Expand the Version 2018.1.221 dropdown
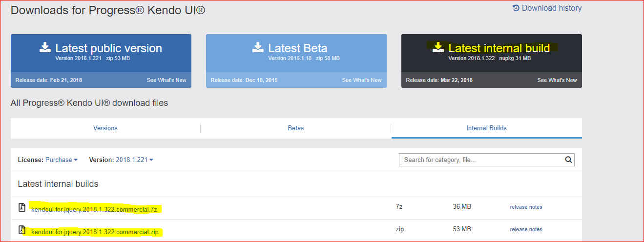This screenshot has height=242, width=644. [x=134, y=160]
